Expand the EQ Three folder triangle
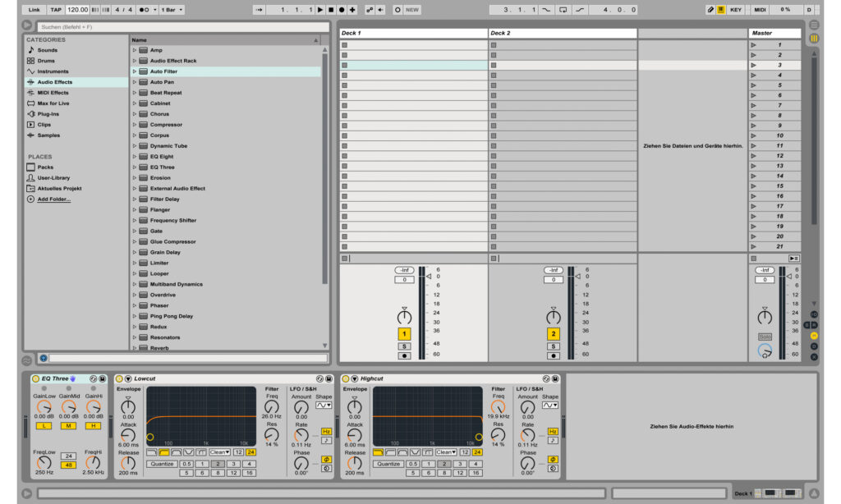Screen dimensions: 841x504 (135, 167)
